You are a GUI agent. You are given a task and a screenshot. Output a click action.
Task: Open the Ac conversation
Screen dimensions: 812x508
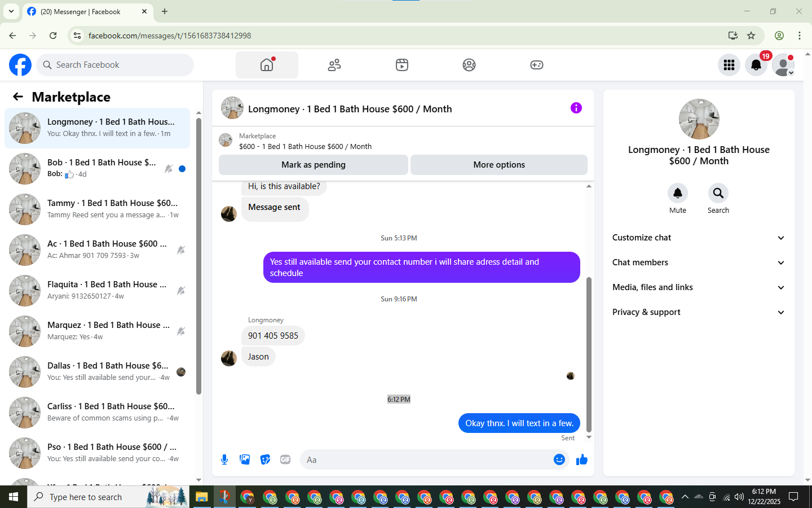pyautogui.click(x=97, y=250)
